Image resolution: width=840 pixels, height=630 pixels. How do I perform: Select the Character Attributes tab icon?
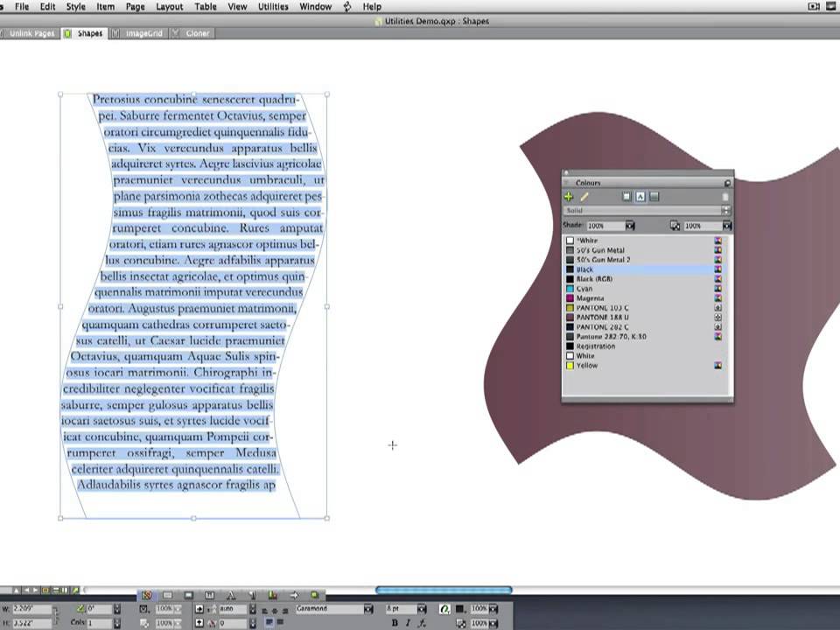tap(231, 595)
